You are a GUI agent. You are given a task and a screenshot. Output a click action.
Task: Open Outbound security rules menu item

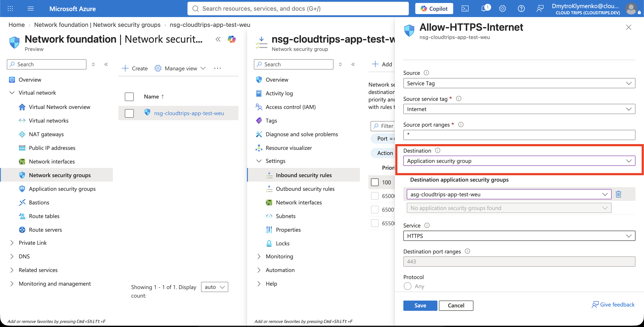[305, 189]
